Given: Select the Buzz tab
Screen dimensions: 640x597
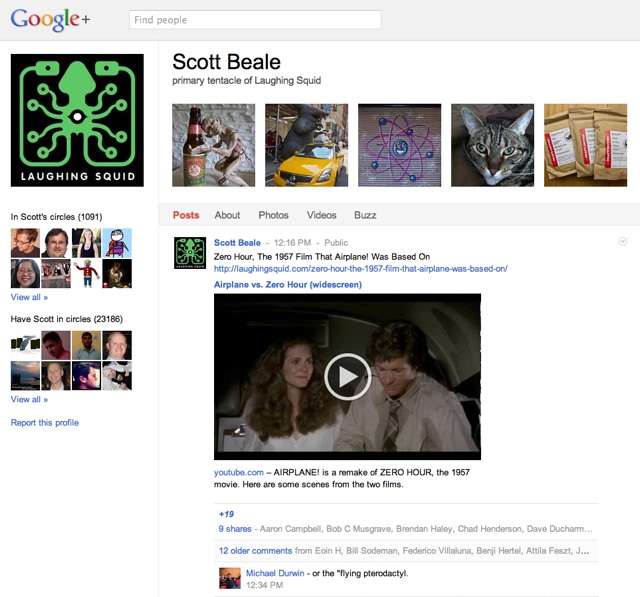Looking at the screenshot, I should pyautogui.click(x=365, y=215).
